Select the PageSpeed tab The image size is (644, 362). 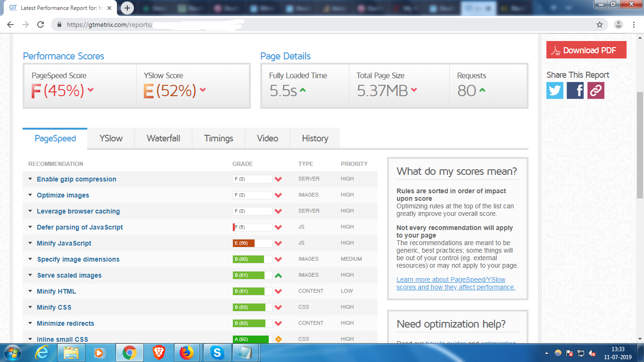click(55, 139)
